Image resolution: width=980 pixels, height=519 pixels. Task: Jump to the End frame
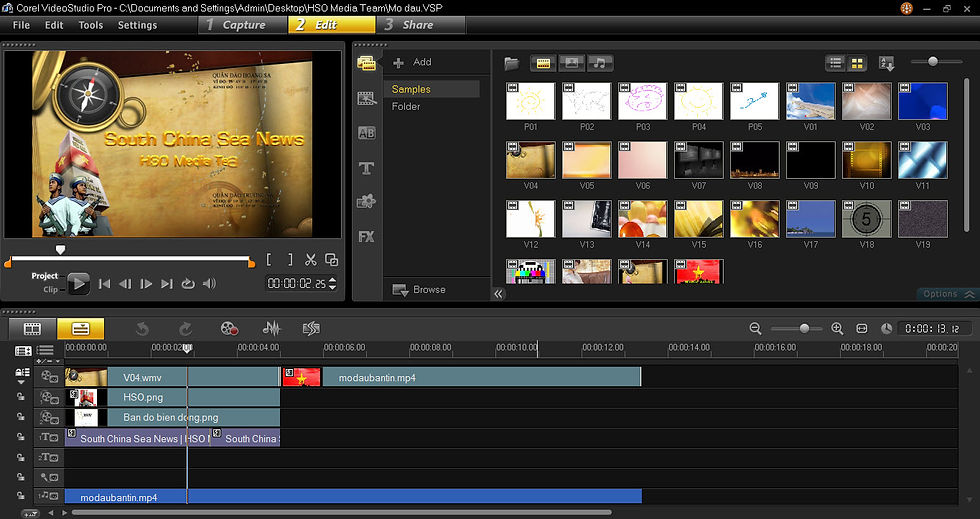[167, 284]
